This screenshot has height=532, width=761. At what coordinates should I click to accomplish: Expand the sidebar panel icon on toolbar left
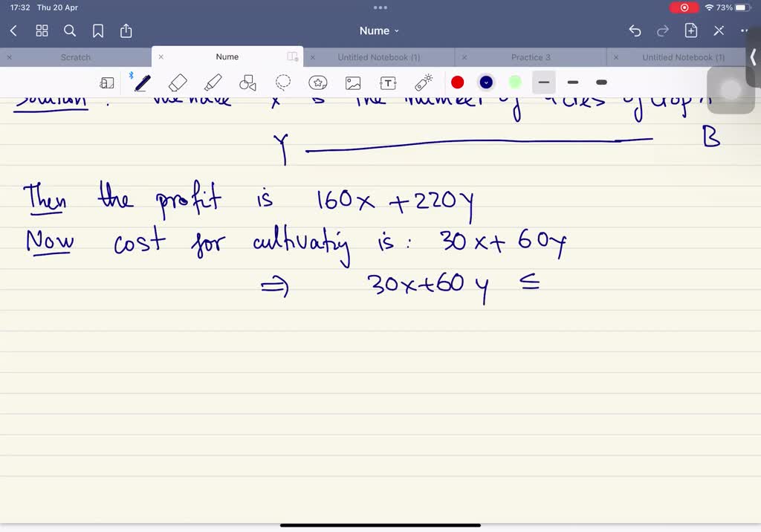coord(106,82)
